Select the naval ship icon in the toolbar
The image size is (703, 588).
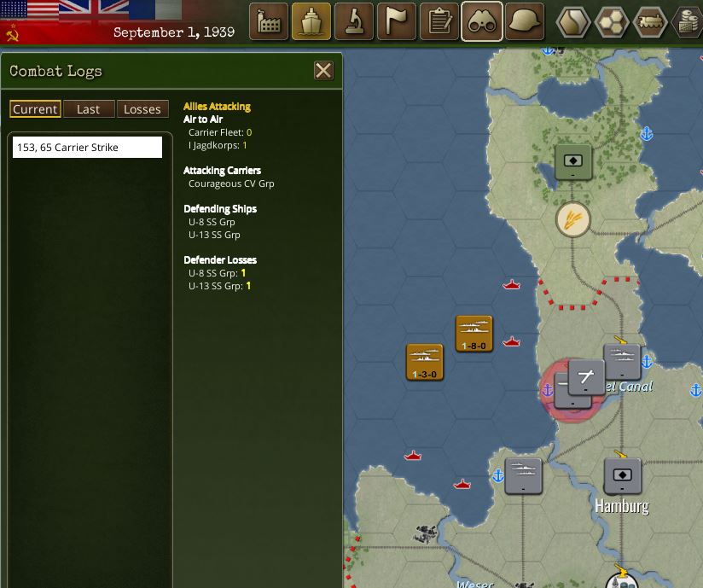pyautogui.click(x=311, y=21)
